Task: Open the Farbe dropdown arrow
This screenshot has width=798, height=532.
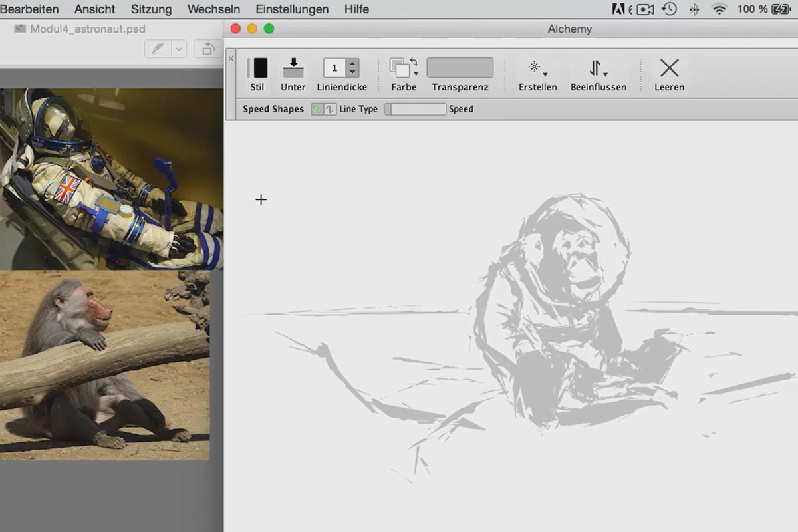Action: 416,73
